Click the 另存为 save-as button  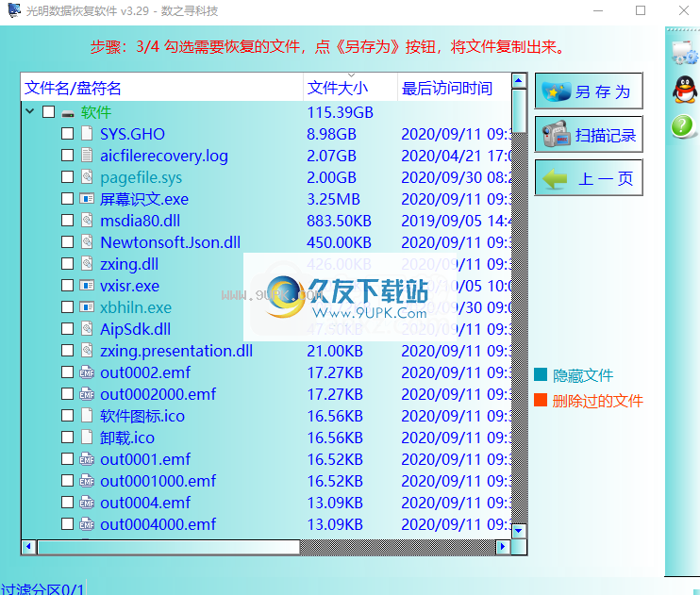589,91
